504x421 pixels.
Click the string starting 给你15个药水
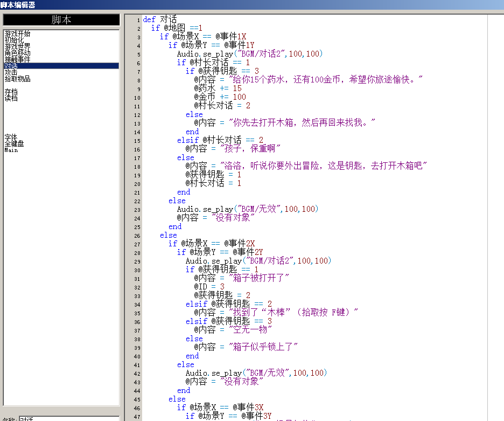326,79
